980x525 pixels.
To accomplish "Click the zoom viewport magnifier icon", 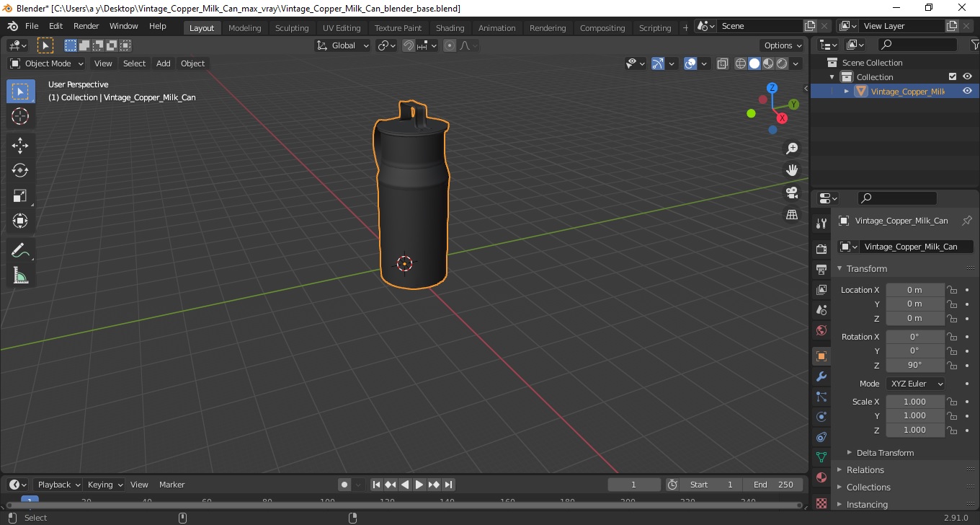I will (792, 149).
